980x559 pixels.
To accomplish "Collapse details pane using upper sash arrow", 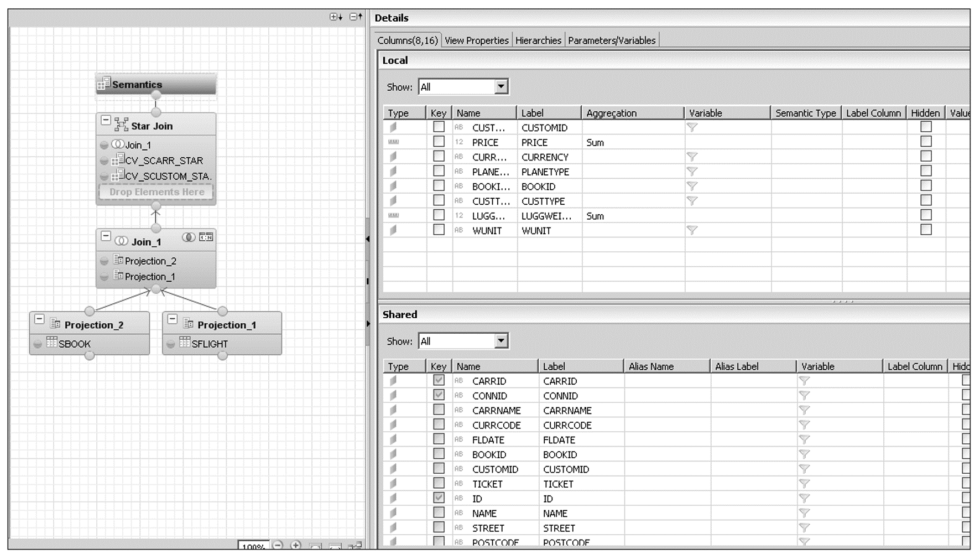I will click(368, 239).
